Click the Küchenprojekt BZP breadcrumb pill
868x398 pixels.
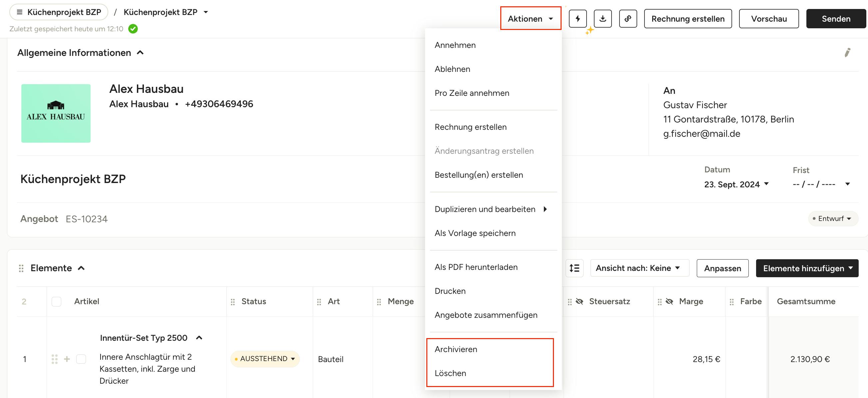(59, 12)
